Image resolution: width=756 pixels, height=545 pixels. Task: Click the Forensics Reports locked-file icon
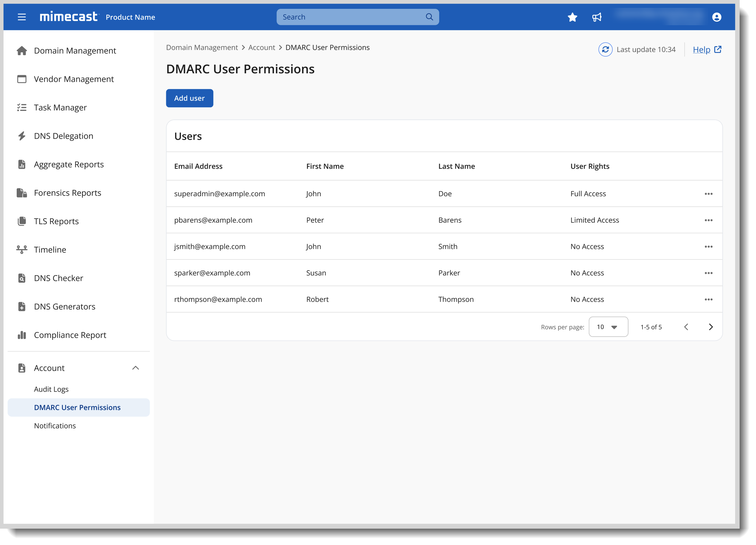pyautogui.click(x=22, y=193)
